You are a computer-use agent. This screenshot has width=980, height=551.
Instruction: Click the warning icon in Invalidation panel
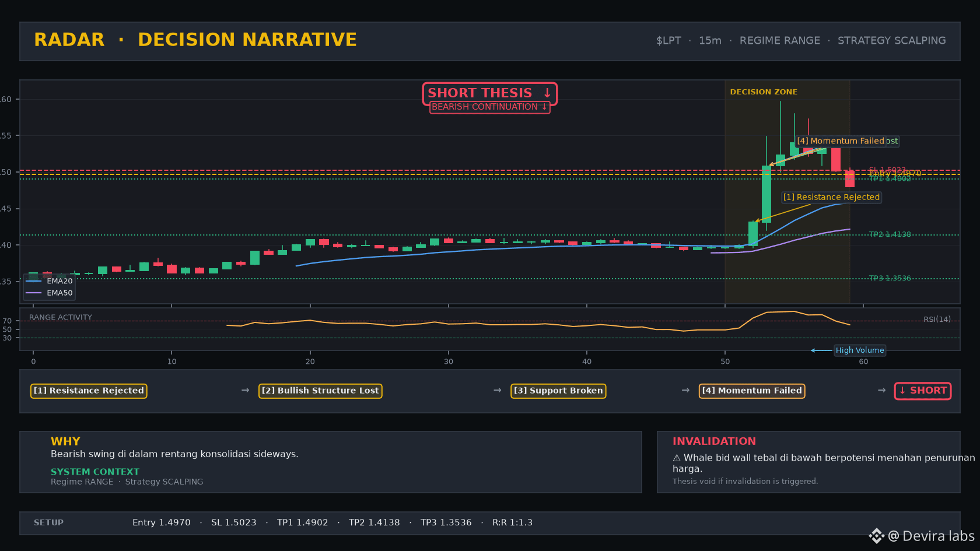[x=677, y=458]
